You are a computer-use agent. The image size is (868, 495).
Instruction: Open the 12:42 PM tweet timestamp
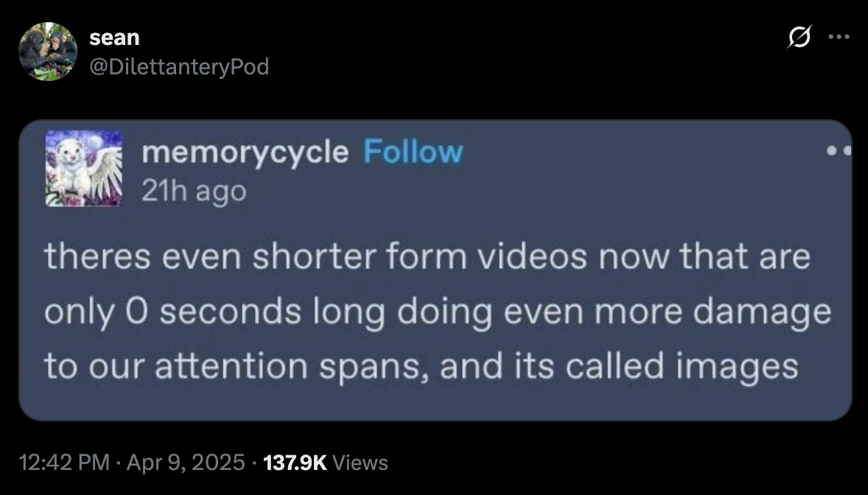click(64, 463)
